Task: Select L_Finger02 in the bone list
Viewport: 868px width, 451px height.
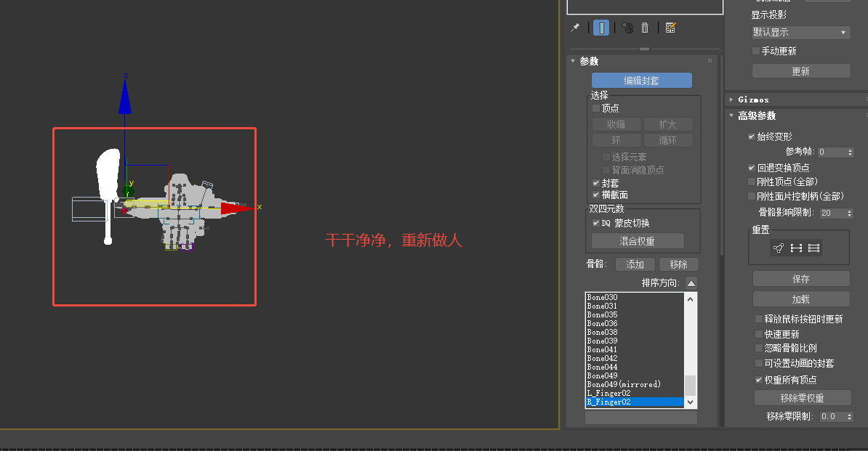Action: (x=635, y=394)
